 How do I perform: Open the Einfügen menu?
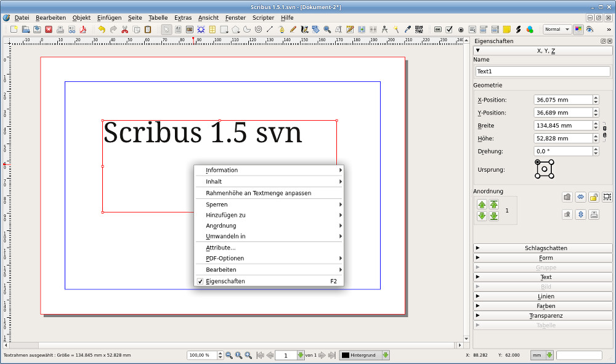pos(109,18)
